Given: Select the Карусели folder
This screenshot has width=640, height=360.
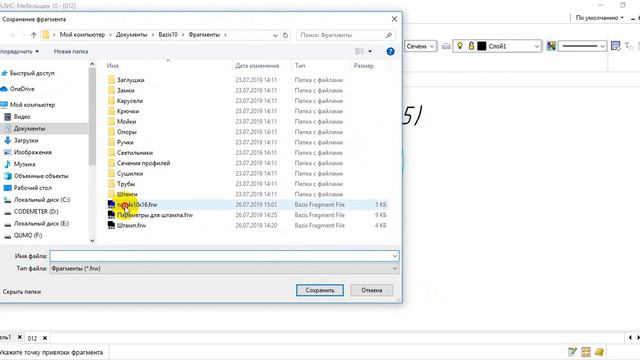Looking at the screenshot, I should click(130, 101).
